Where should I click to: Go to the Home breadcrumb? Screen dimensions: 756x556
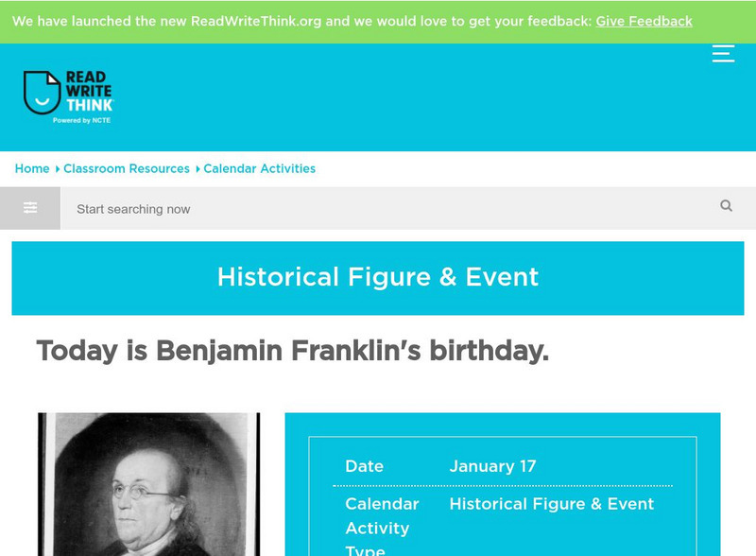(x=32, y=168)
